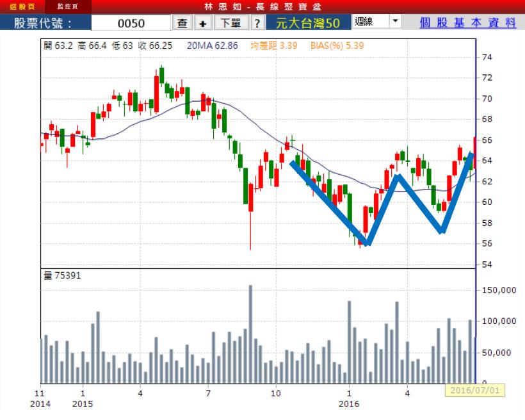Screen dimensions: 525x420
Task: Click the closing price text 收 66.25
Action: click(155, 45)
